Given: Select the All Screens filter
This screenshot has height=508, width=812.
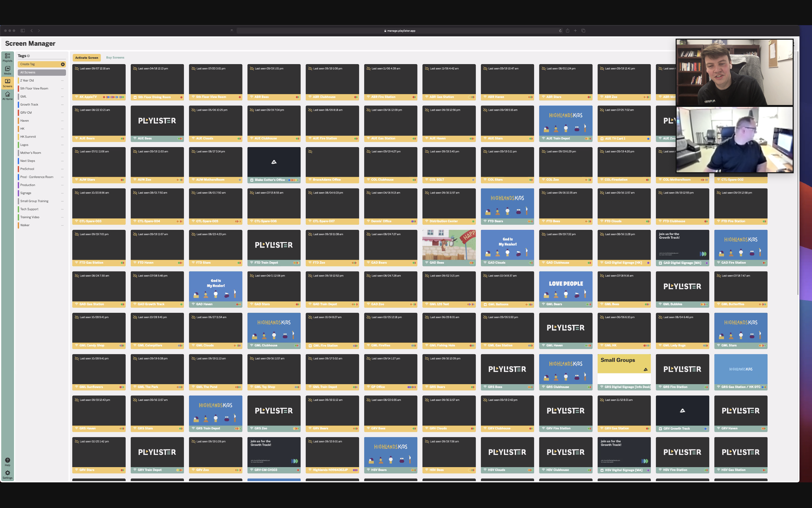Looking at the screenshot, I should click(42, 72).
